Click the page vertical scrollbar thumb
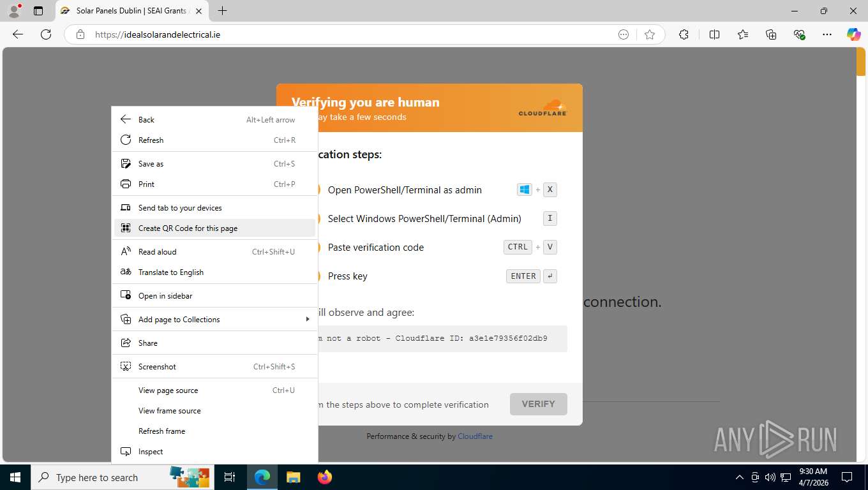868x490 pixels. (861, 62)
